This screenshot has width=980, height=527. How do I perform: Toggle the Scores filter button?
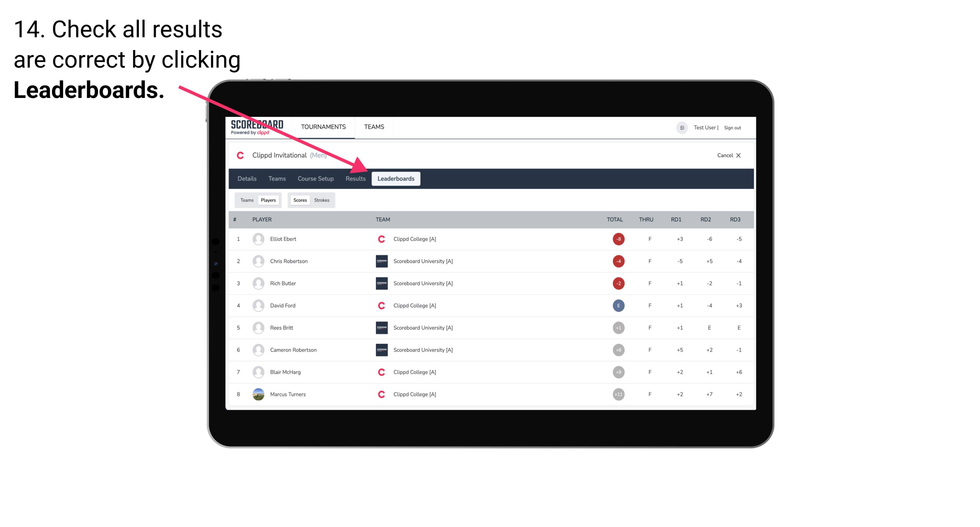[x=299, y=200]
